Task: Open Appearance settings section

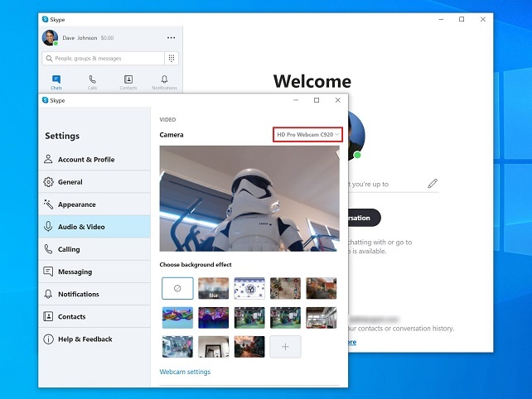Action: tap(94, 204)
